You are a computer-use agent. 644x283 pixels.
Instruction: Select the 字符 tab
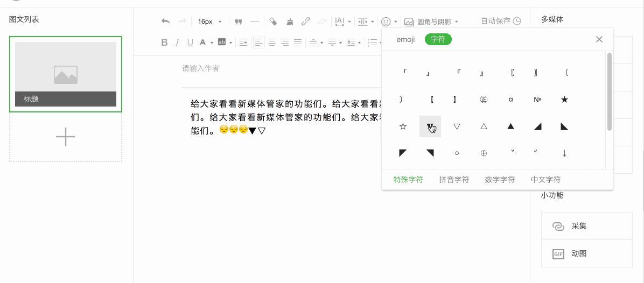[438, 39]
